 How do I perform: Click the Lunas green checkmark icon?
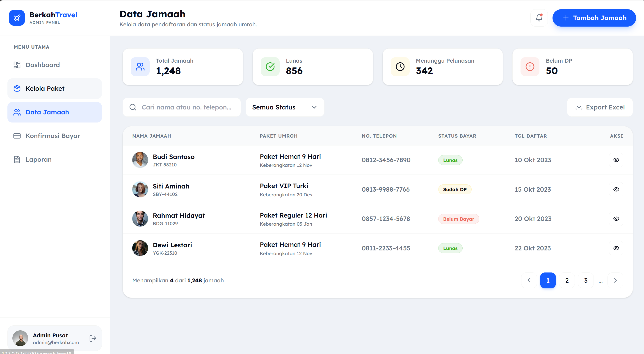[270, 67]
